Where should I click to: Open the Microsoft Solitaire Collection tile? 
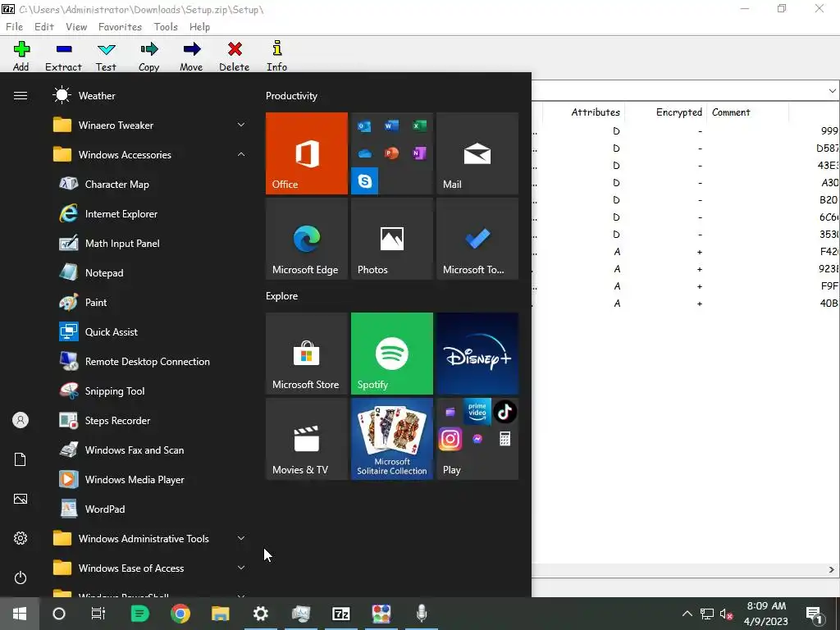pos(391,439)
